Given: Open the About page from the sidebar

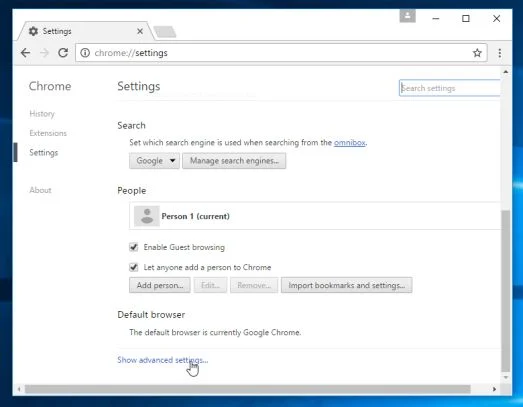Looking at the screenshot, I should pyautogui.click(x=40, y=190).
